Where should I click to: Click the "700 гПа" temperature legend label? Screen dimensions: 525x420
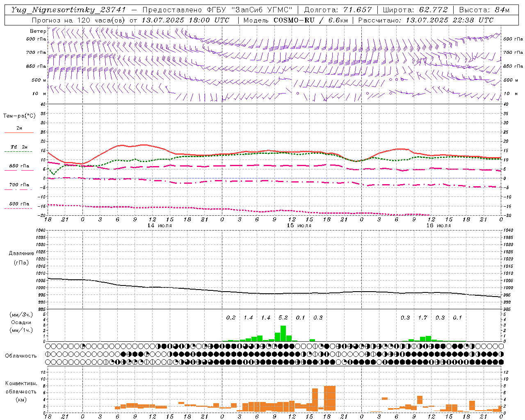tap(19, 185)
